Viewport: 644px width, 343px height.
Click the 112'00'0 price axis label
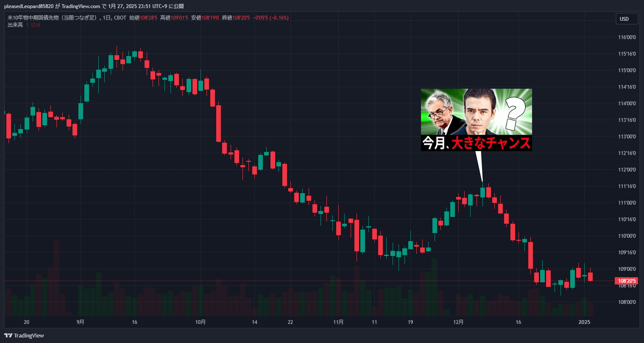[x=627, y=170]
